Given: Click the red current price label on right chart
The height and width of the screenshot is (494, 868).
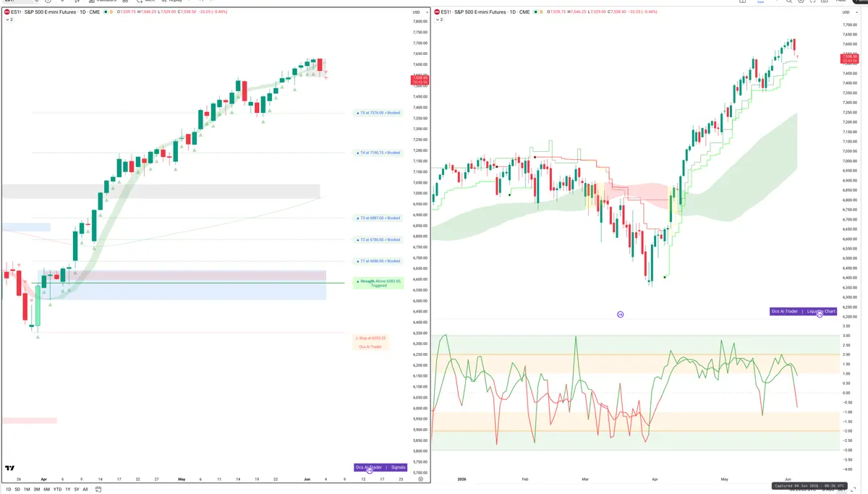Looking at the screenshot, I should click(x=849, y=58).
